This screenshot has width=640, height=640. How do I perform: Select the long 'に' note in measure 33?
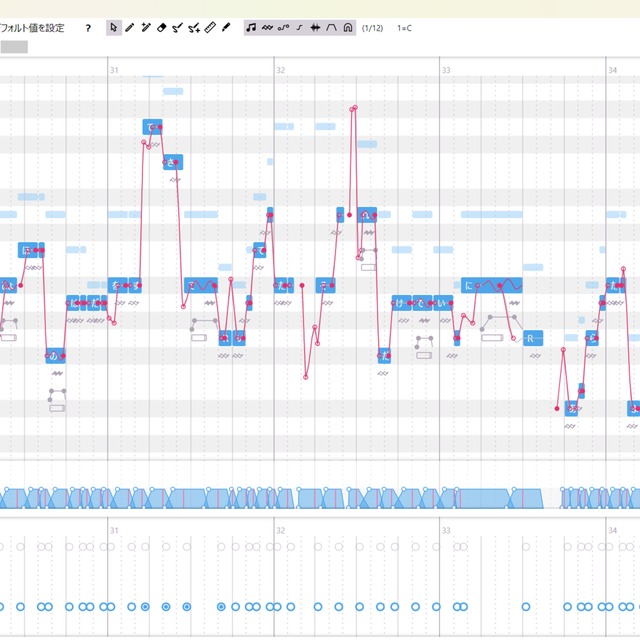point(492,286)
